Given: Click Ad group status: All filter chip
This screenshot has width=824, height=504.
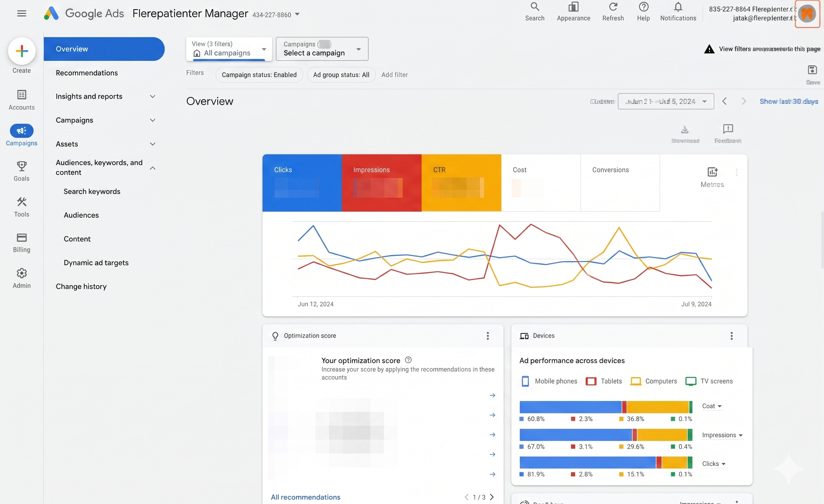Looking at the screenshot, I should (341, 75).
